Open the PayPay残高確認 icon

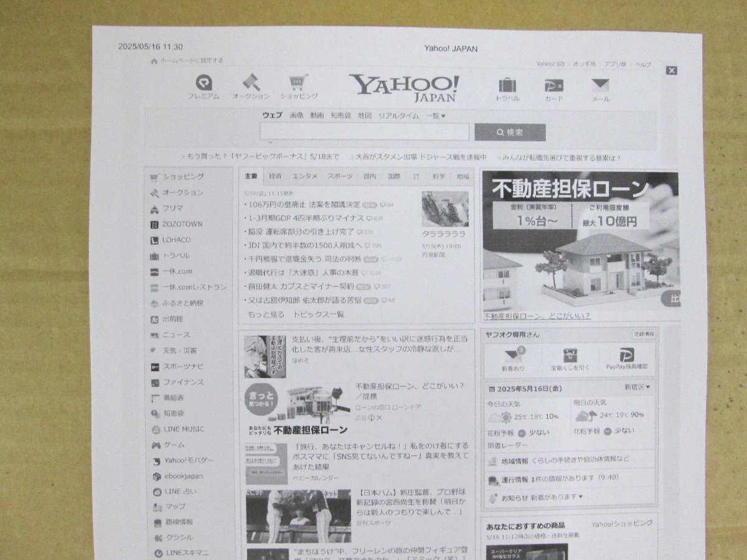627,355
